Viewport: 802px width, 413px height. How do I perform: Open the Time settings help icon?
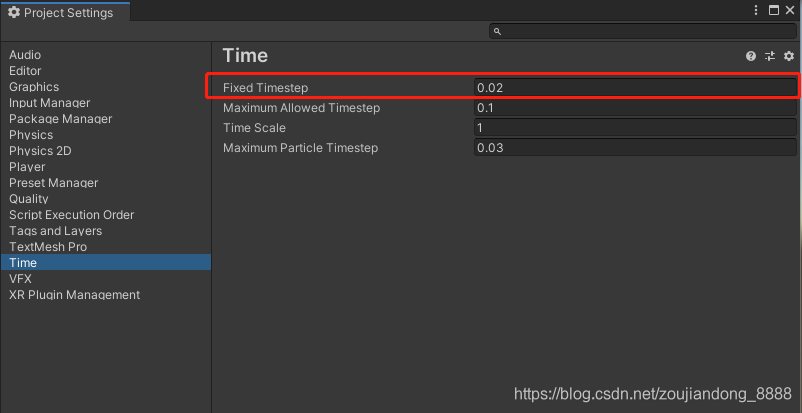[x=750, y=56]
